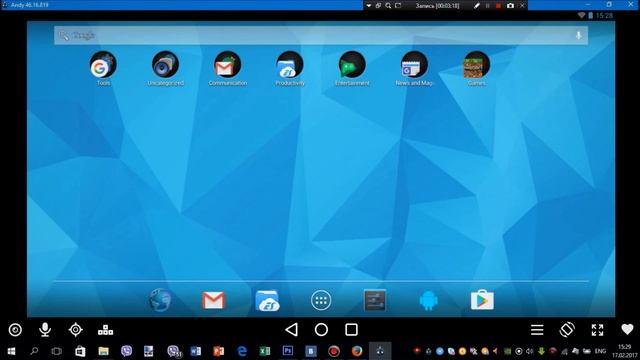Viewport: 640px width, 360px height.
Task: Click the Andy microphone toolbar icon
Action: (45, 329)
